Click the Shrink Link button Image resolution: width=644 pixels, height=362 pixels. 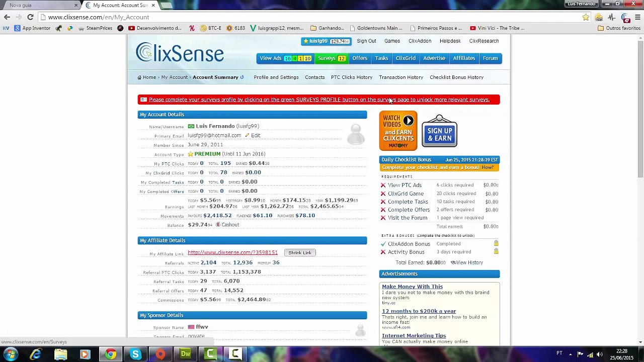(300, 253)
